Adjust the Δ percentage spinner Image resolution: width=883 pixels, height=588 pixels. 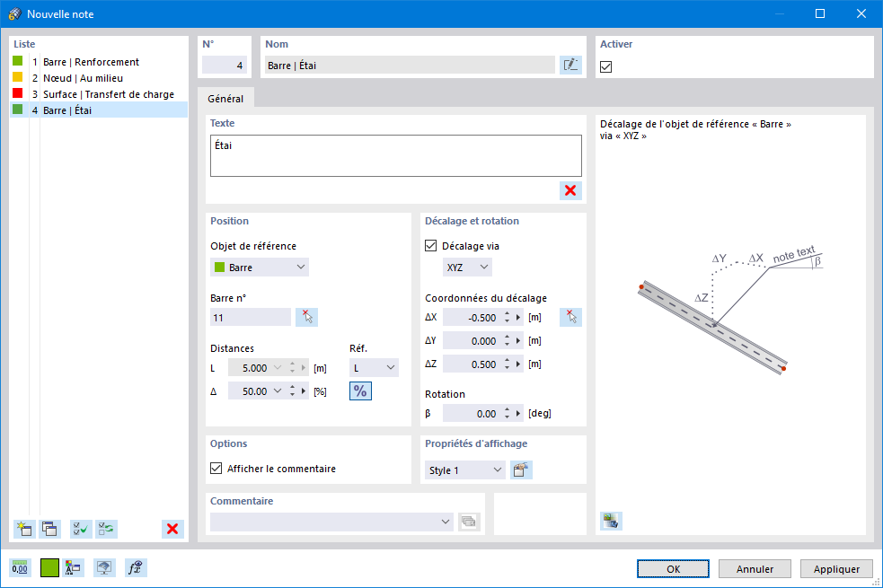292,391
